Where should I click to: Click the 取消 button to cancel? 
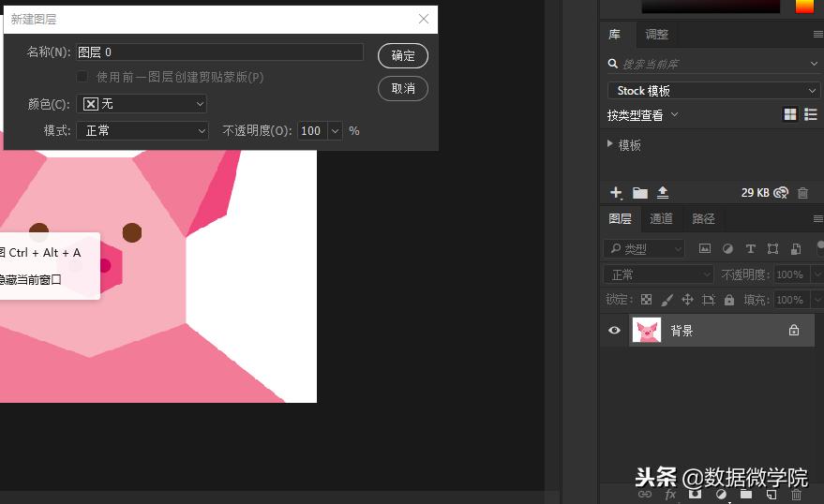pyautogui.click(x=402, y=88)
